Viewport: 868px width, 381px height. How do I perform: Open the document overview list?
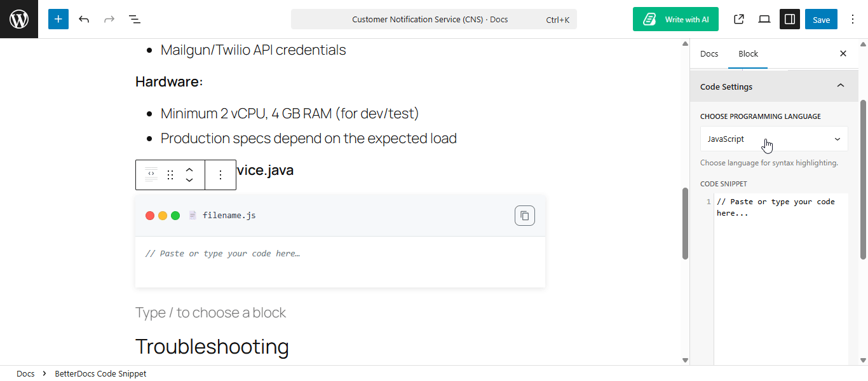point(135,19)
